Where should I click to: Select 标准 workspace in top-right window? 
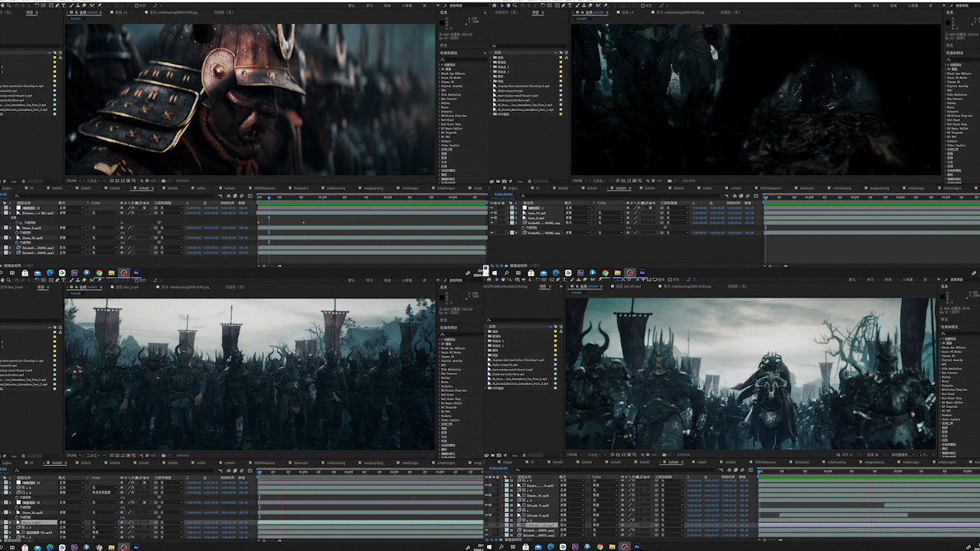893,5
